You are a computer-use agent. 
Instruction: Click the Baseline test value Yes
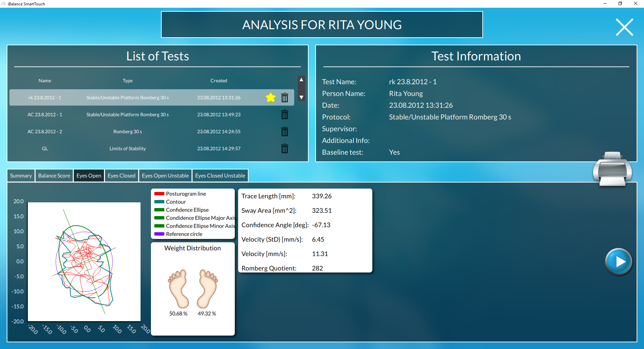pyautogui.click(x=394, y=152)
